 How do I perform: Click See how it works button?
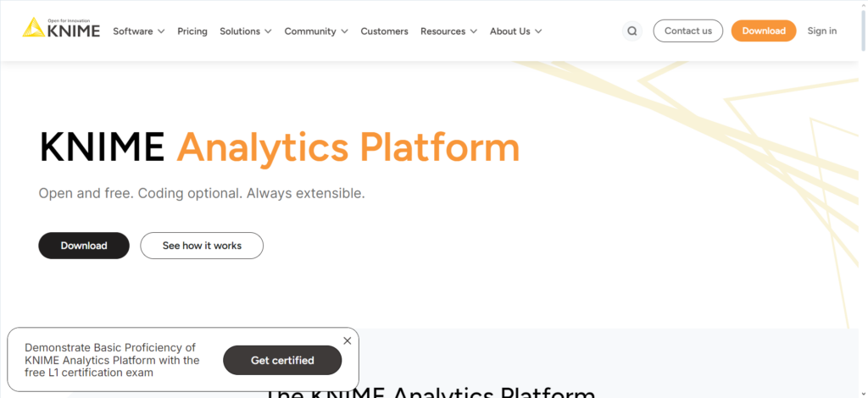pyautogui.click(x=202, y=246)
